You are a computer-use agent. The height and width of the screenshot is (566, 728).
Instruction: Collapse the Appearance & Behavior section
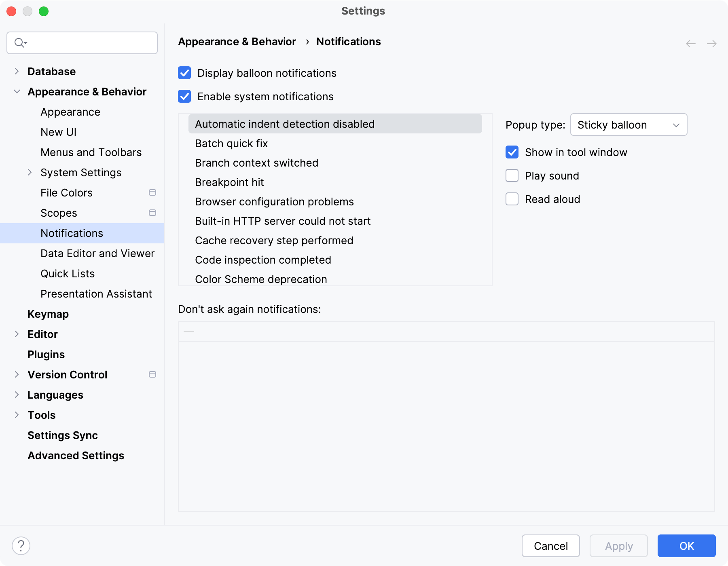coord(17,91)
